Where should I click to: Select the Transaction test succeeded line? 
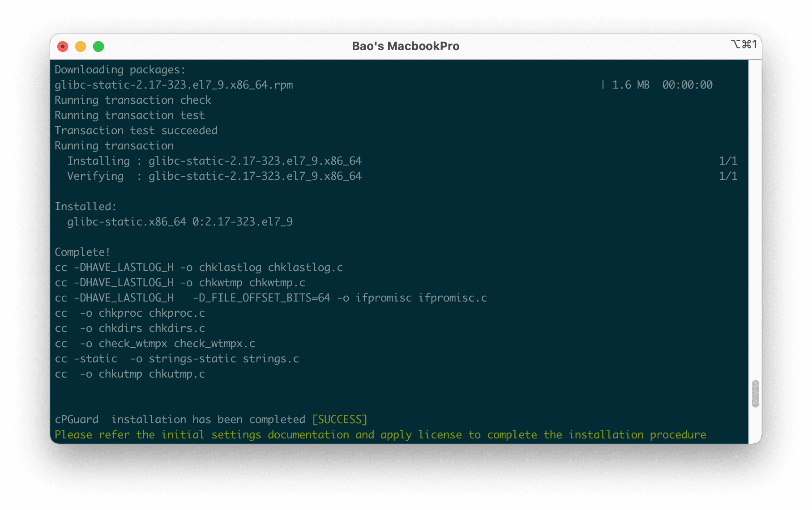[x=136, y=130]
